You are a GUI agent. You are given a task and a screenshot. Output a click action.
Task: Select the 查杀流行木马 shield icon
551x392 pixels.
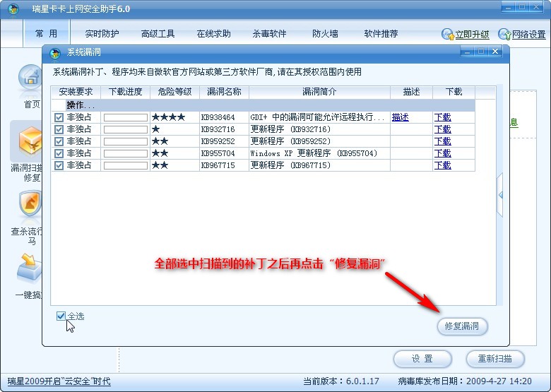(x=30, y=203)
